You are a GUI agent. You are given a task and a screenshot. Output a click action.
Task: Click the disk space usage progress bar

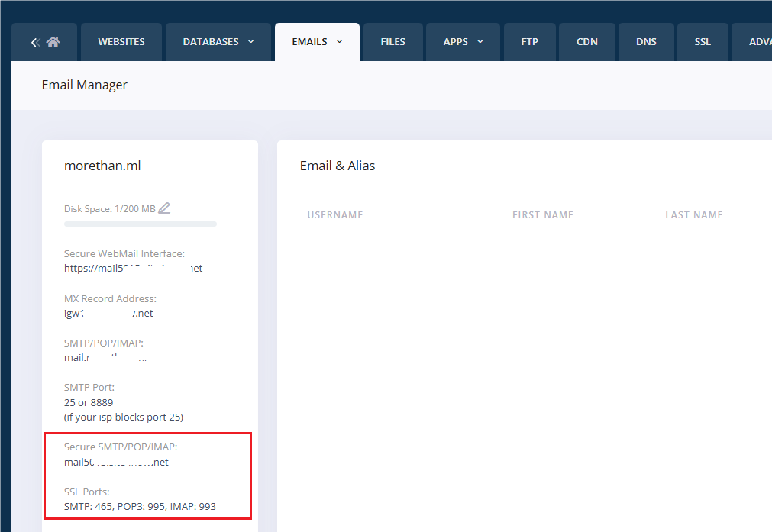140,224
